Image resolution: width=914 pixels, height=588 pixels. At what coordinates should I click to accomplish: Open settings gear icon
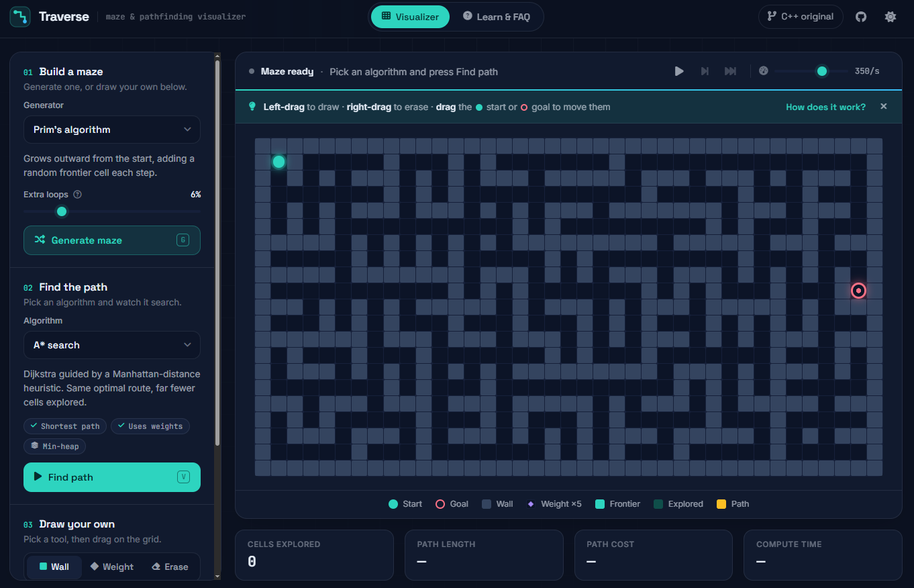pos(891,17)
